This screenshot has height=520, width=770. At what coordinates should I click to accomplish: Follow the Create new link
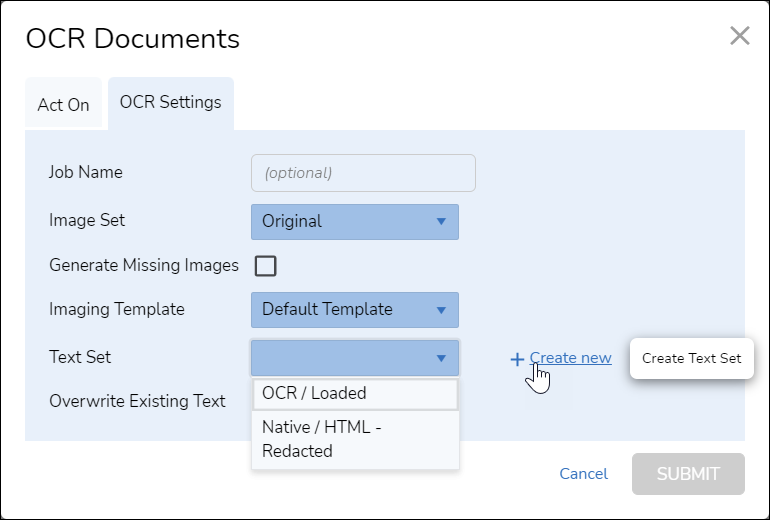coord(571,357)
